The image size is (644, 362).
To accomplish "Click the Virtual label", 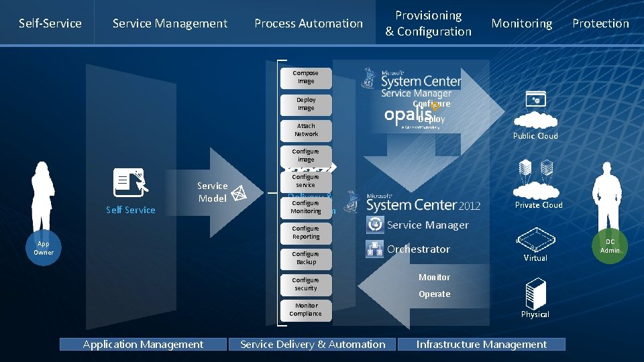I will coord(535,257).
